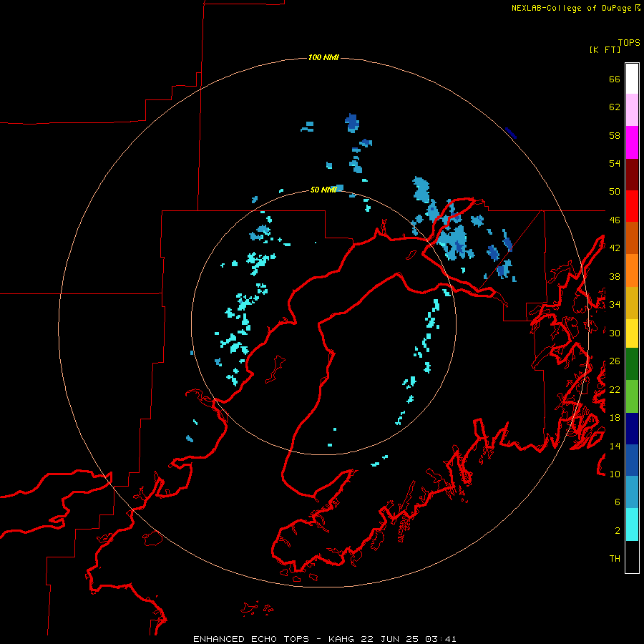Click the 2 legend value
This screenshot has width=644, height=644.
point(618,531)
